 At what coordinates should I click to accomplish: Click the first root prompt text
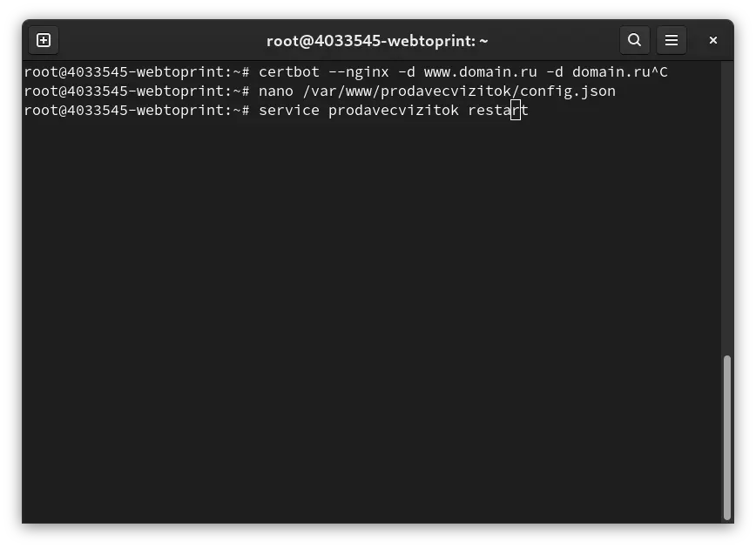tap(137, 72)
